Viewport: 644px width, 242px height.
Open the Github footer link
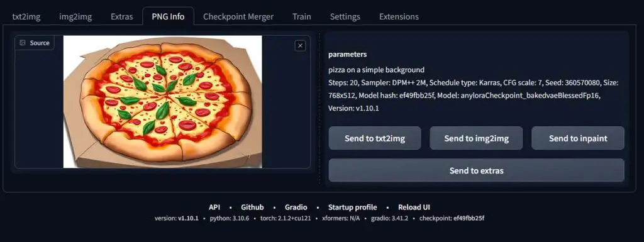pos(252,207)
